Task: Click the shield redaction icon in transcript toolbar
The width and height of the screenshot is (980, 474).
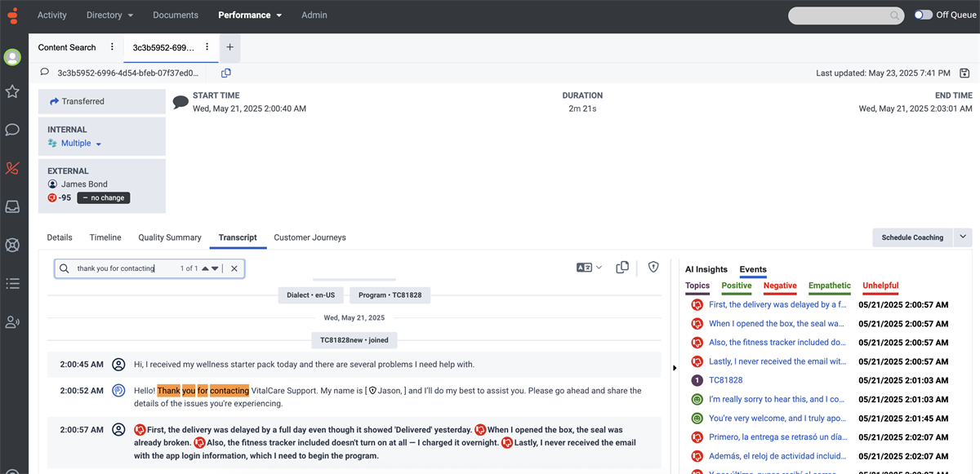Action: click(x=653, y=267)
